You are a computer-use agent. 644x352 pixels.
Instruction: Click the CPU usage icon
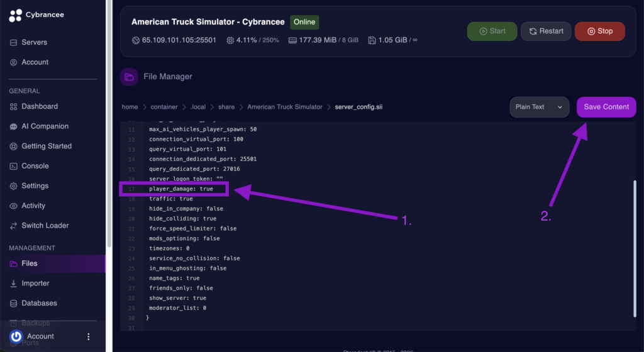pos(230,40)
